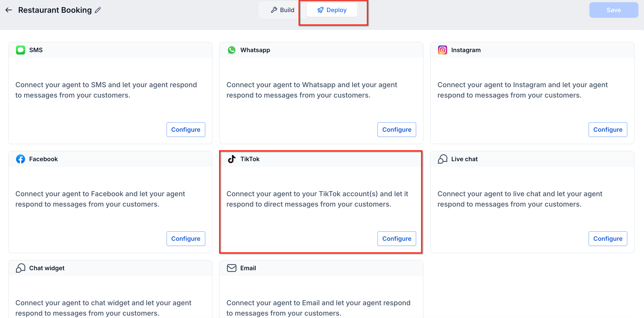The width and height of the screenshot is (644, 318).
Task: Configure the TikTok channel
Action: coord(397,239)
